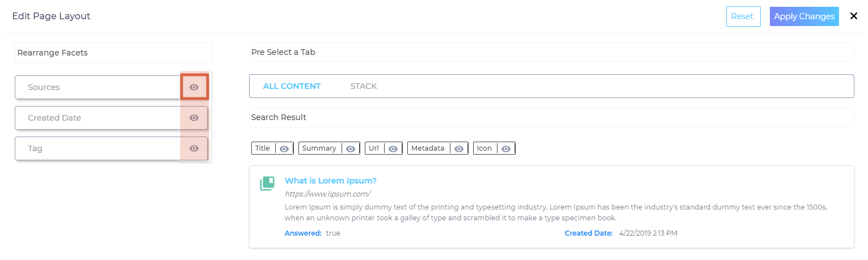
Task: Select the ALL CONTENT tab
Action: (x=292, y=86)
